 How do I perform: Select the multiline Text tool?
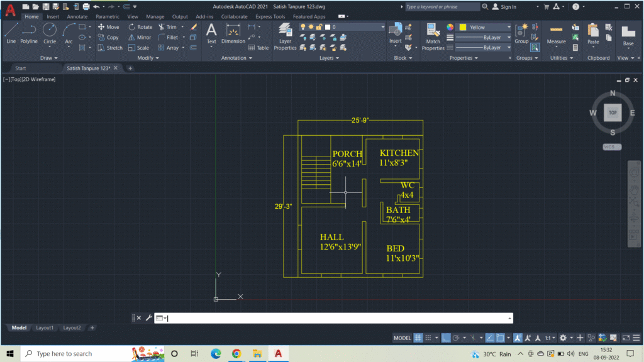[x=211, y=33]
